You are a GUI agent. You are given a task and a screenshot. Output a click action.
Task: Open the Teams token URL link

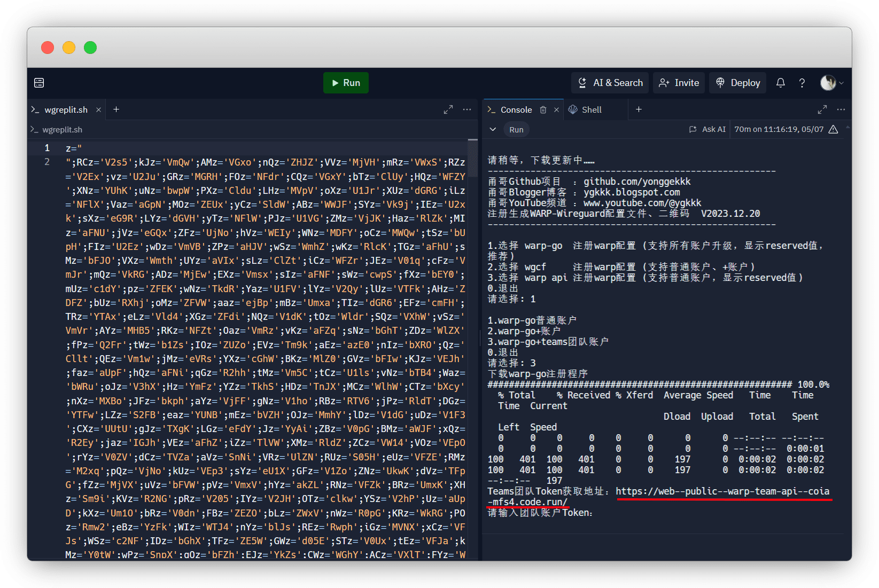[722, 491]
